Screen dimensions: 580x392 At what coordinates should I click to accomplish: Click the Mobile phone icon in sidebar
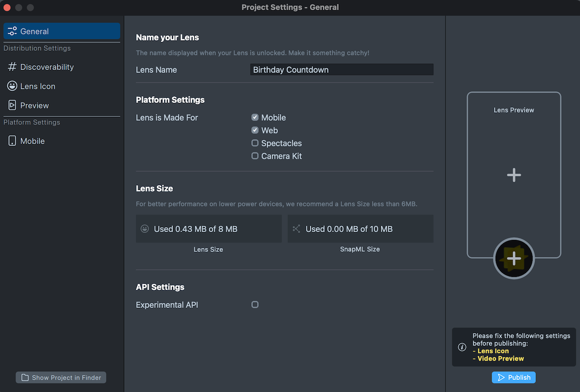[12, 141]
